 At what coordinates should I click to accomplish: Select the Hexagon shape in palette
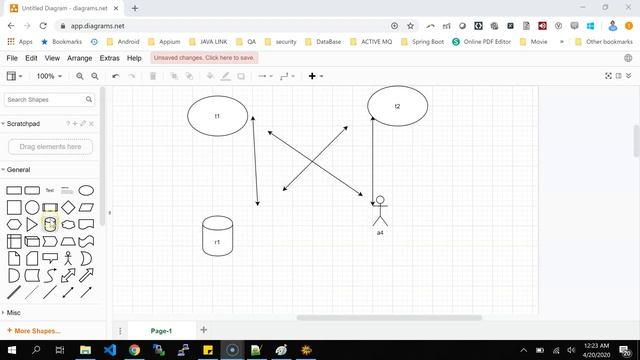tap(14, 224)
